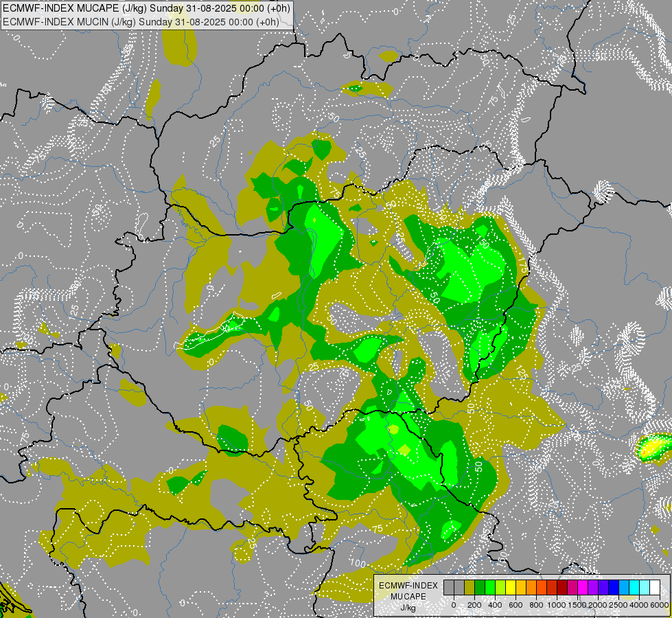Select the dark green legend swatch
This screenshot has width=672, height=618.
pyautogui.click(x=480, y=587)
